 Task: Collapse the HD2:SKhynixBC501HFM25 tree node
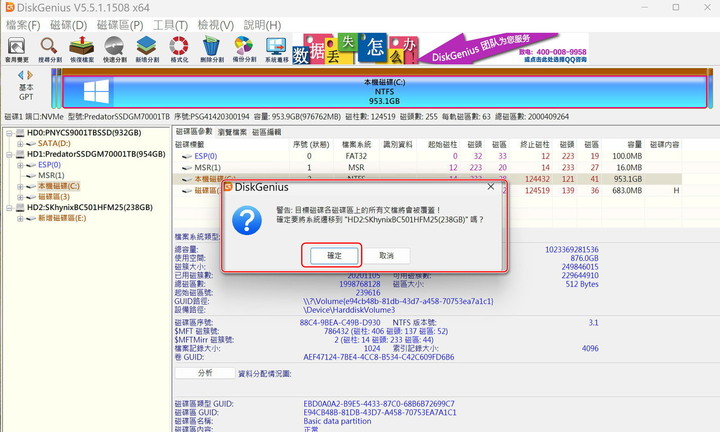coord(9,208)
